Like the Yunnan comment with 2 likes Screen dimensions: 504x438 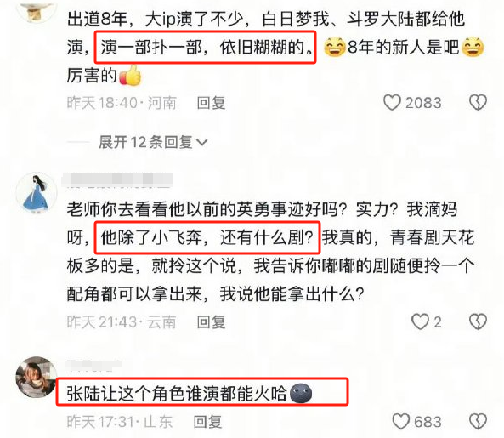coord(421,321)
